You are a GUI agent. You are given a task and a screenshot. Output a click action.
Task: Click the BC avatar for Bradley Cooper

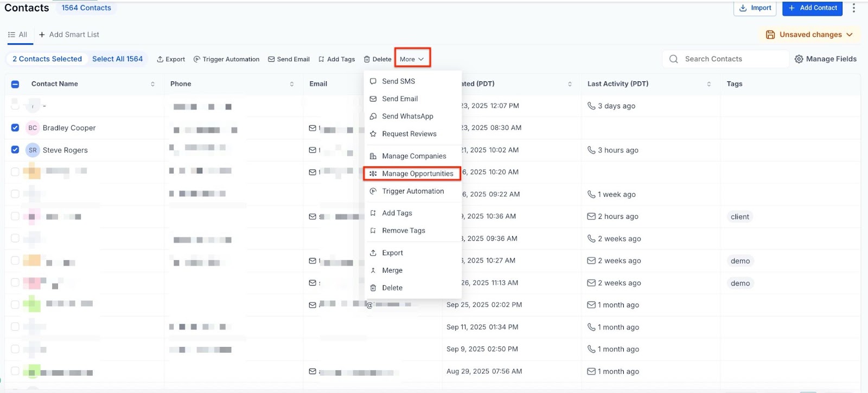point(33,128)
